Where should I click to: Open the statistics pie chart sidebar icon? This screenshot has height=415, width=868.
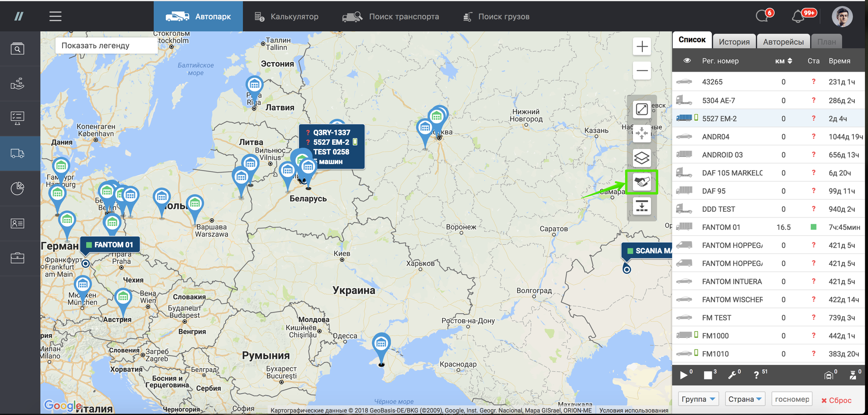(17, 188)
